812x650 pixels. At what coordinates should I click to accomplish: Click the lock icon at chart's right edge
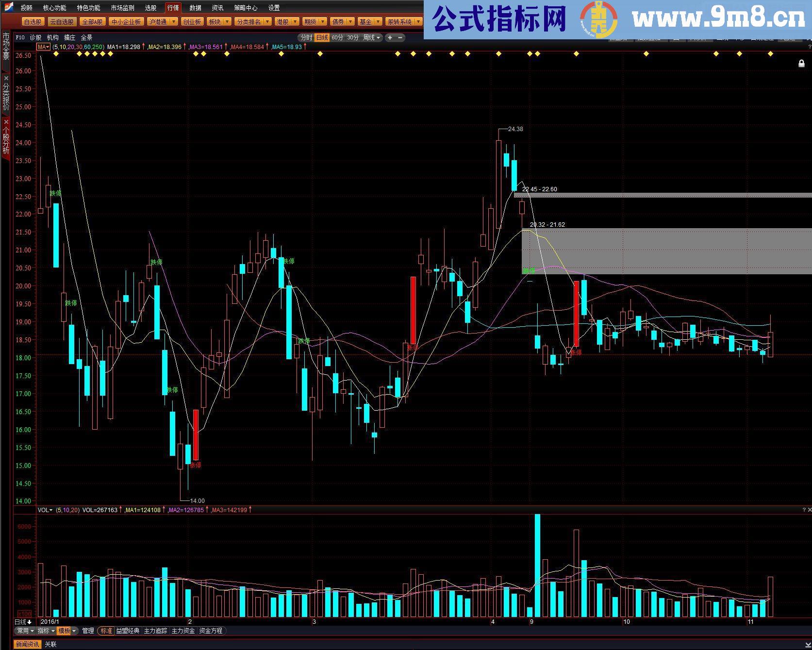coord(801,64)
